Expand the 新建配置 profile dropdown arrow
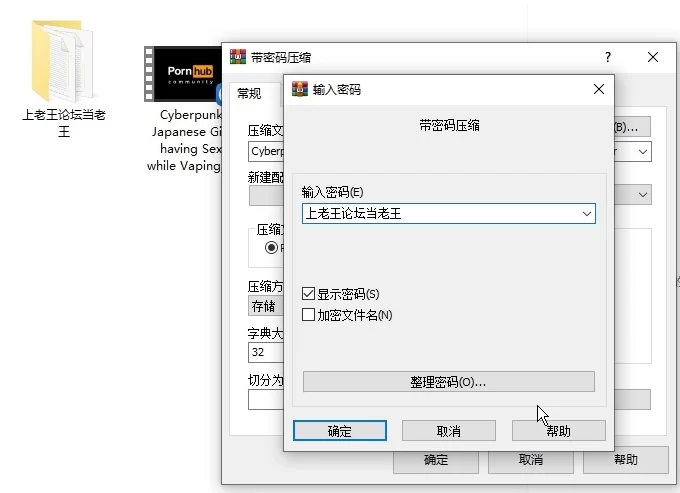Image resolution: width=680 pixels, height=493 pixels. click(x=643, y=195)
